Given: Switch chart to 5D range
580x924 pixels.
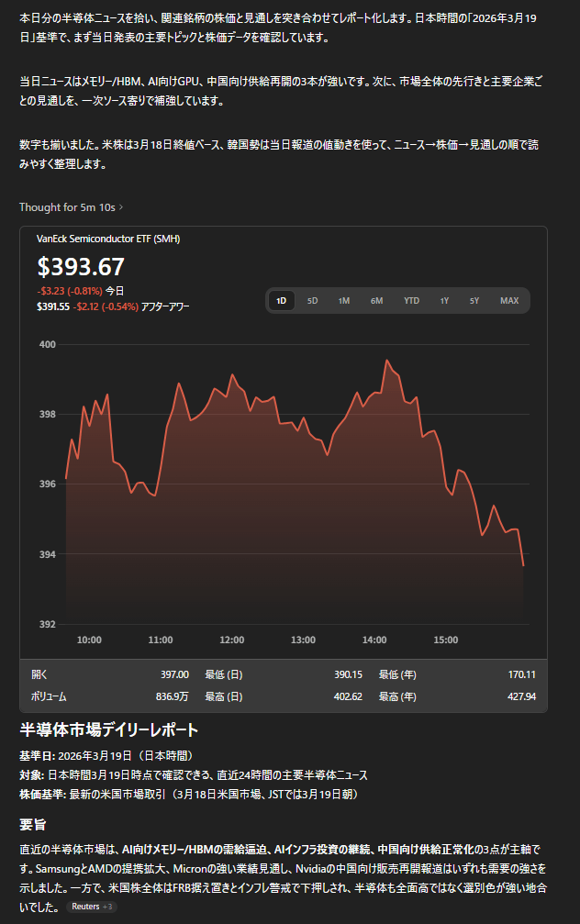Looking at the screenshot, I should [312, 301].
